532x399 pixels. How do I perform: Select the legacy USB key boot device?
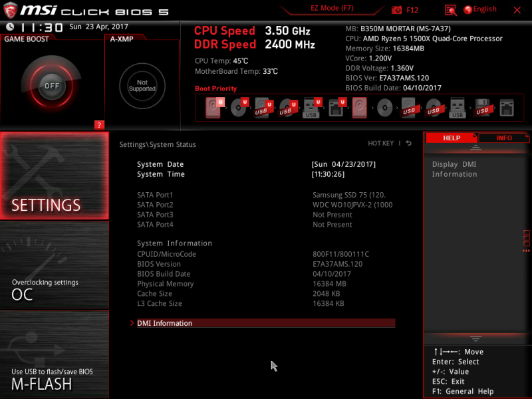pos(458,108)
